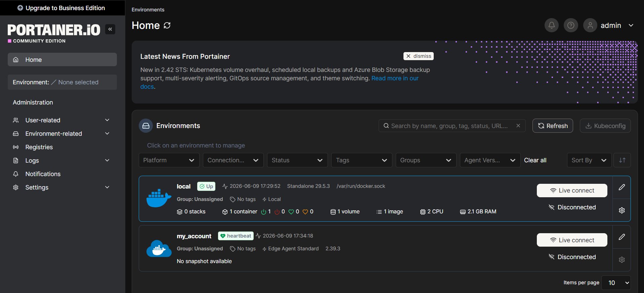
Task: Open the Status filter dropdown
Action: click(297, 160)
